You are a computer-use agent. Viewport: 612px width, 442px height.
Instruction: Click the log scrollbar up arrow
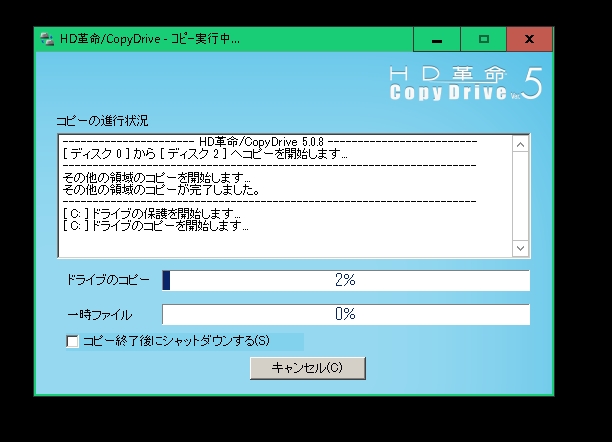[520, 145]
